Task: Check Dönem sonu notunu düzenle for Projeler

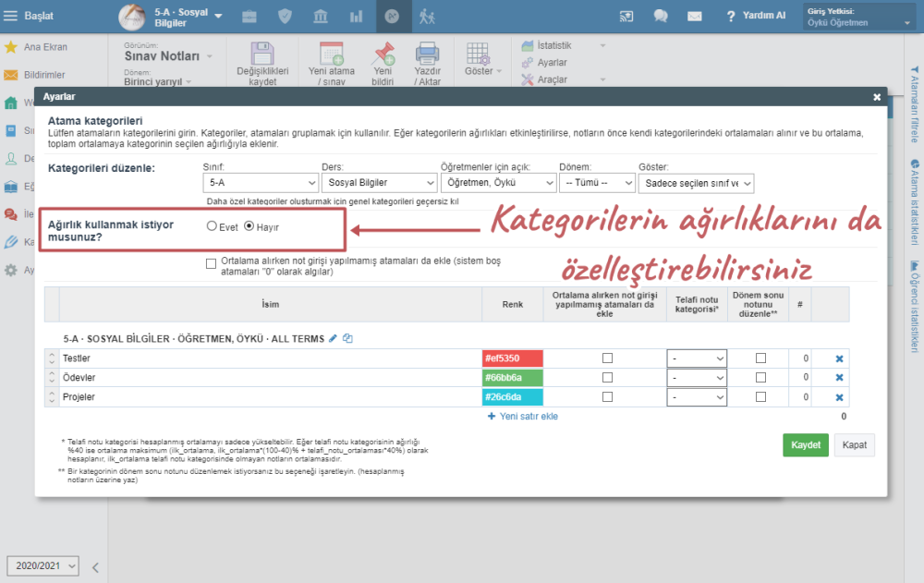Action: (x=760, y=396)
